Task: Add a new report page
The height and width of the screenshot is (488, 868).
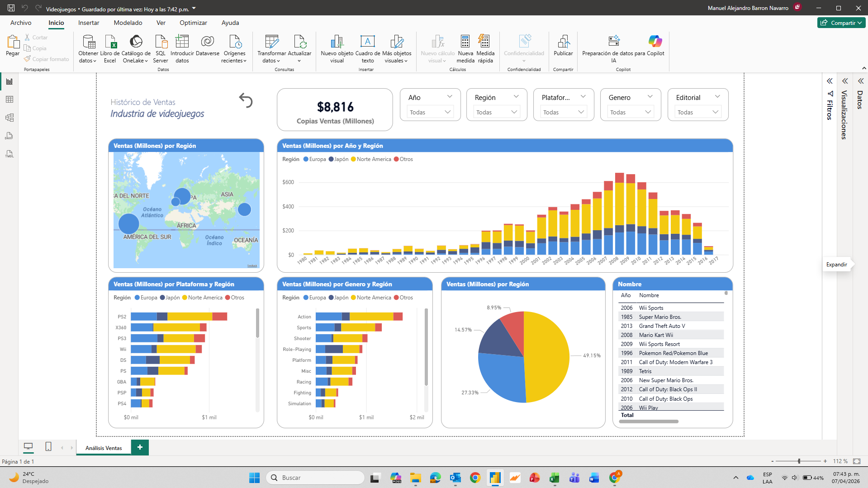Action: tap(140, 447)
